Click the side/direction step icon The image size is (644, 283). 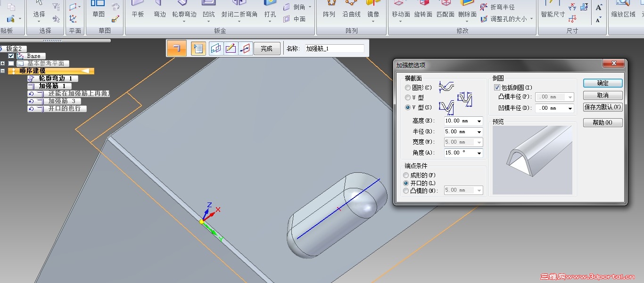click(x=246, y=49)
